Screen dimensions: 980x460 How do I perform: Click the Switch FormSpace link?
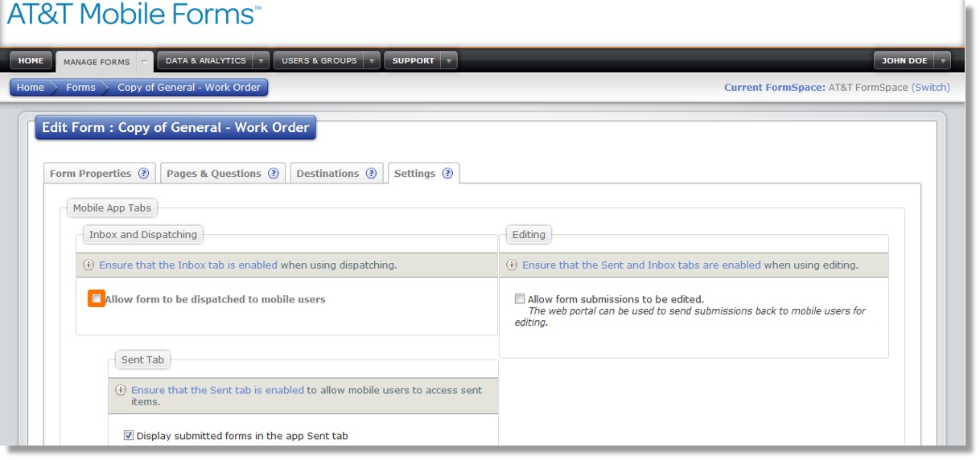tap(930, 88)
